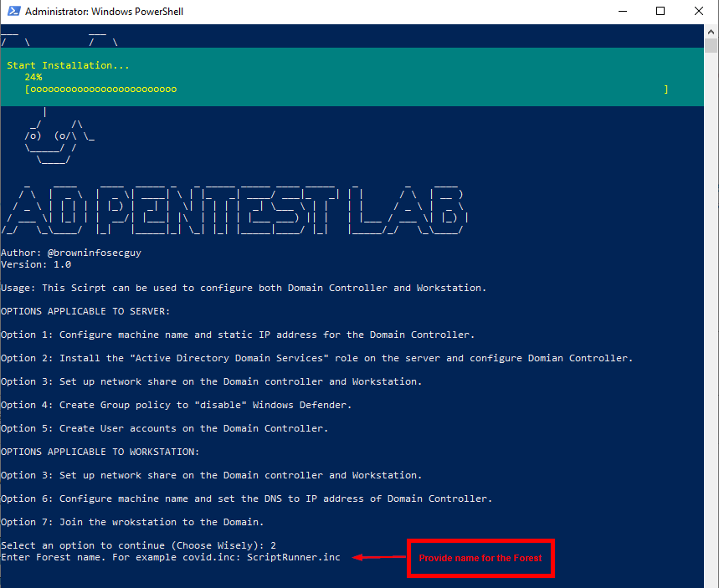Viewport: 719px width, 588px height.
Task: Click the 'Version: 1.0' line
Action: coord(36,264)
